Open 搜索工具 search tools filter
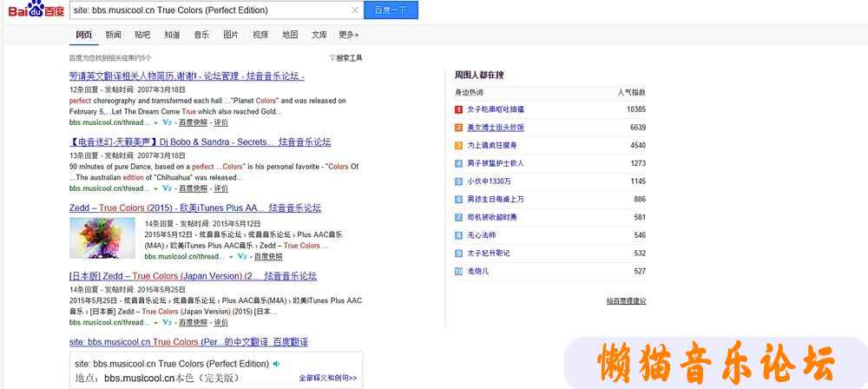This screenshot has height=389, width=868. click(346, 57)
